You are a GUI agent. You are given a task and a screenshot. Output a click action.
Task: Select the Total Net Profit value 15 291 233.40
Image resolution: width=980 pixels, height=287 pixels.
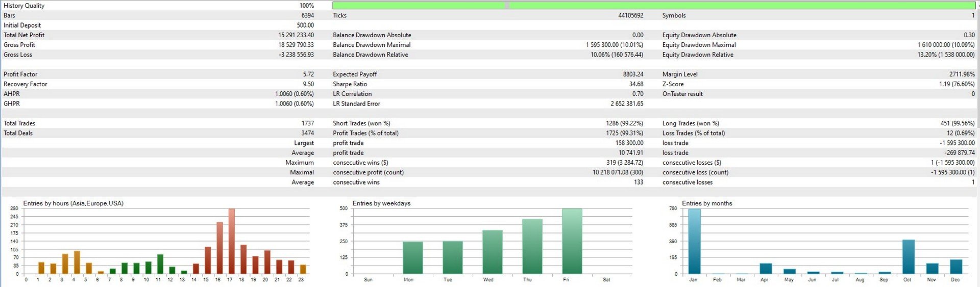coord(296,35)
